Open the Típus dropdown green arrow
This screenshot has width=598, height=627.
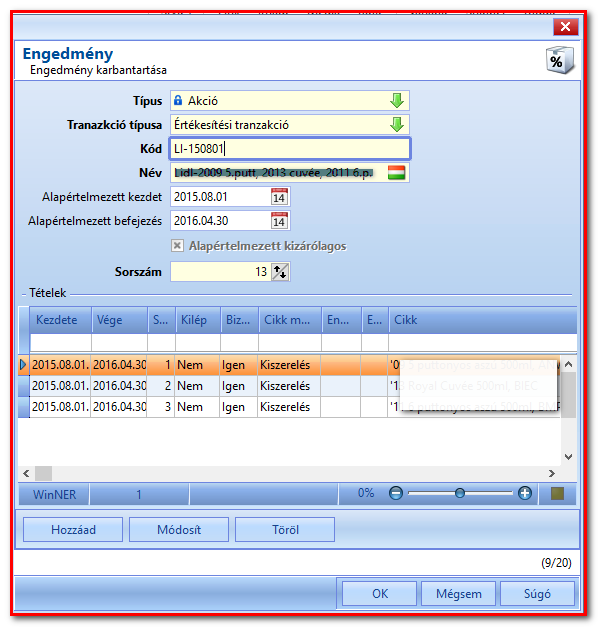coord(396,101)
